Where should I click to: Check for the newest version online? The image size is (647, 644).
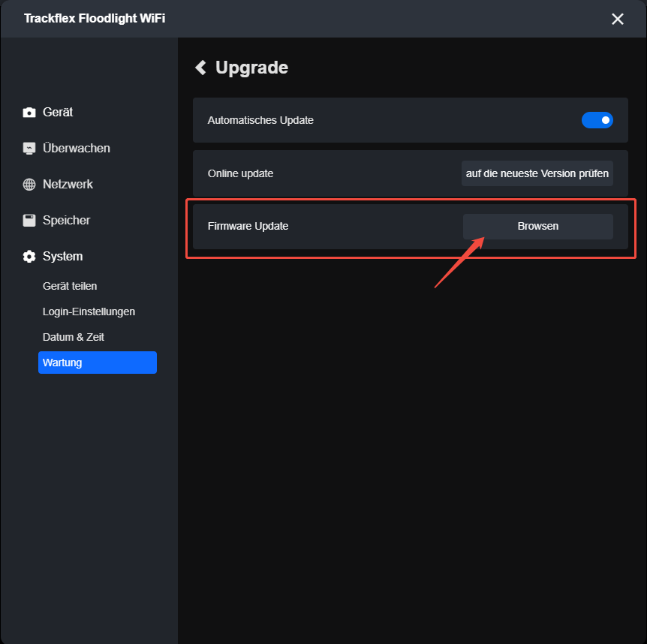coord(537,173)
